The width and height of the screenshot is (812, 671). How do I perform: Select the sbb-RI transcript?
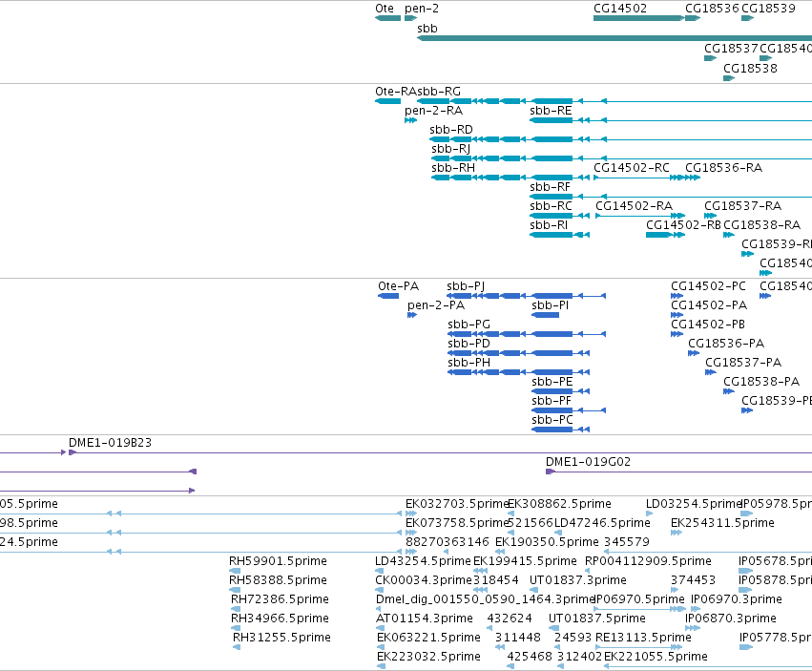click(x=559, y=235)
